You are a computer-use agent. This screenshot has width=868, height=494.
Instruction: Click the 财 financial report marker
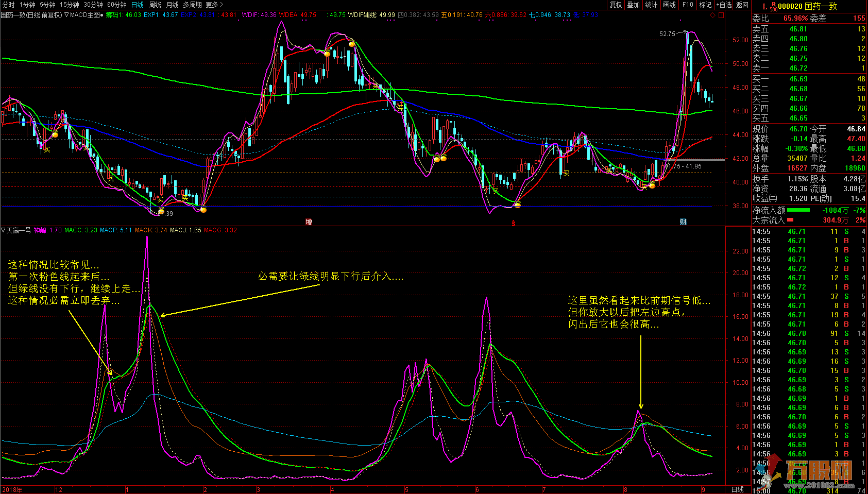click(x=683, y=222)
